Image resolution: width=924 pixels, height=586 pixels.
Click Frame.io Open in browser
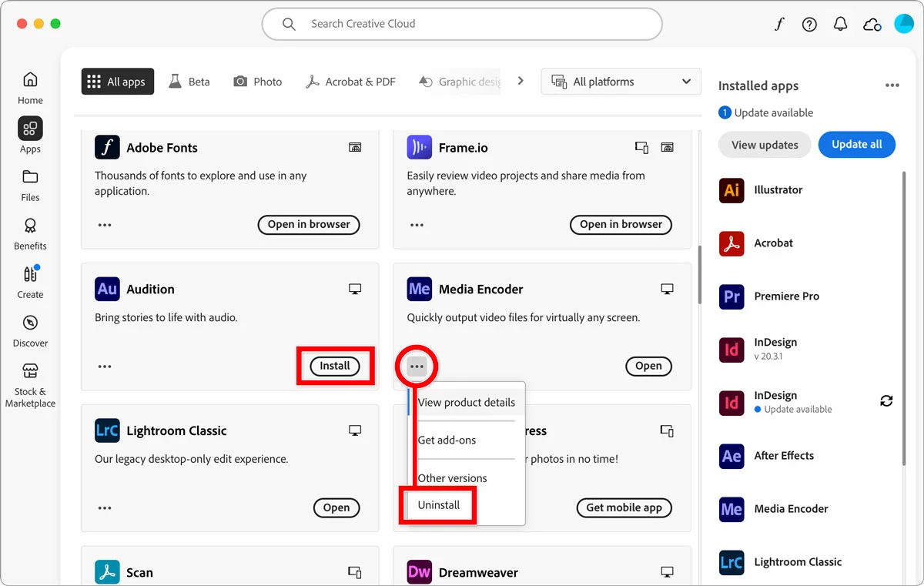click(x=621, y=224)
